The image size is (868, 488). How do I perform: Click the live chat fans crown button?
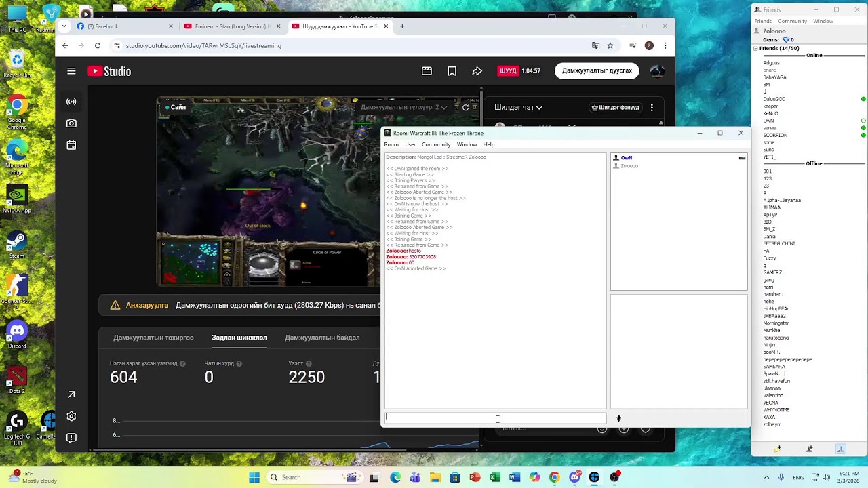point(615,107)
